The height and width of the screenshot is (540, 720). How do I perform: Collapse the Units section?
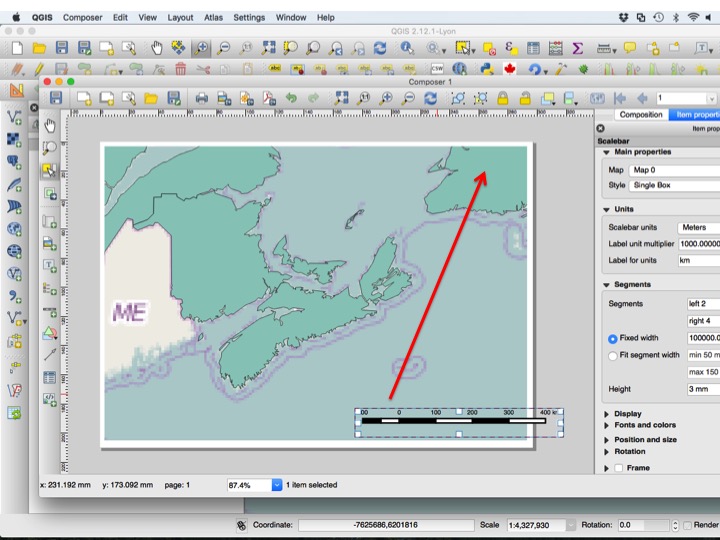[606, 209]
